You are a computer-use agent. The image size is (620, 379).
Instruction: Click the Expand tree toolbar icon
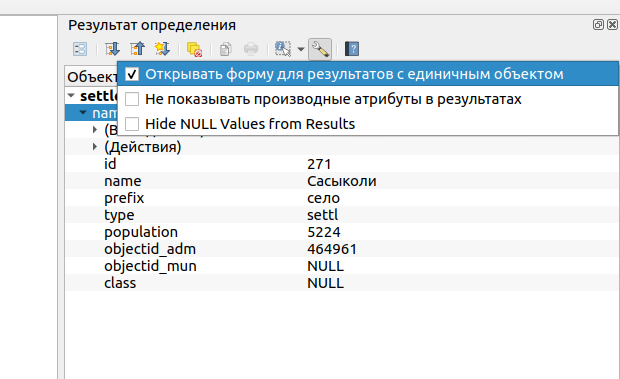113,49
